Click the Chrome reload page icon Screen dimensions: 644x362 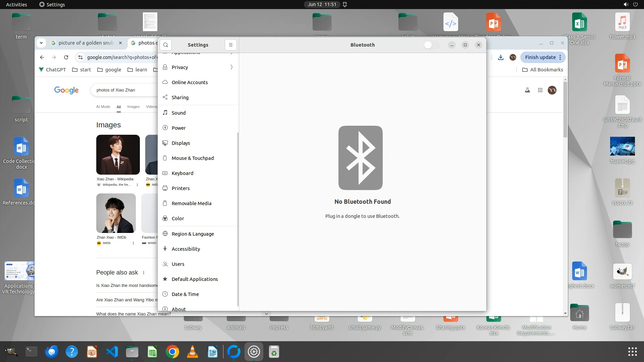tap(66, 57)
